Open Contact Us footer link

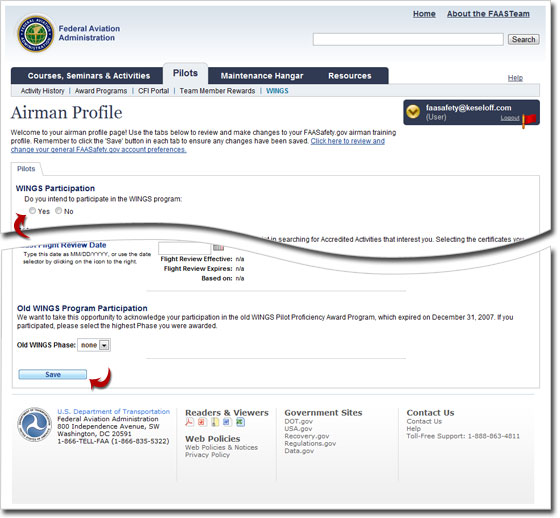click(x=424, y=422)
